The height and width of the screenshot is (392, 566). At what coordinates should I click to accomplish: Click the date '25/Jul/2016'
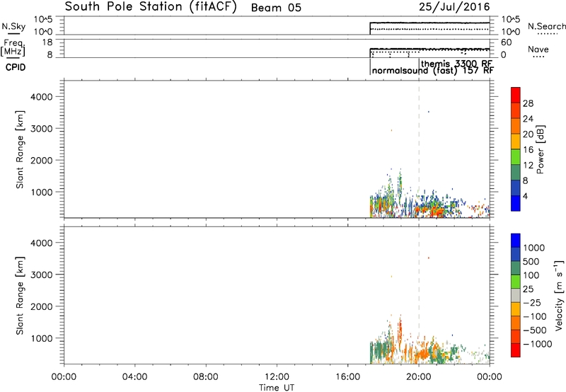[454, 7]
